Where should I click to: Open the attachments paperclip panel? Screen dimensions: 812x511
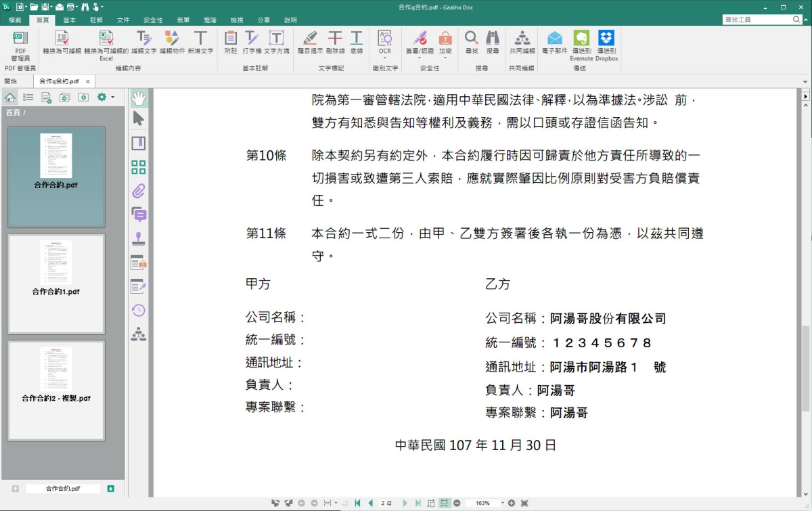(139, 192)
